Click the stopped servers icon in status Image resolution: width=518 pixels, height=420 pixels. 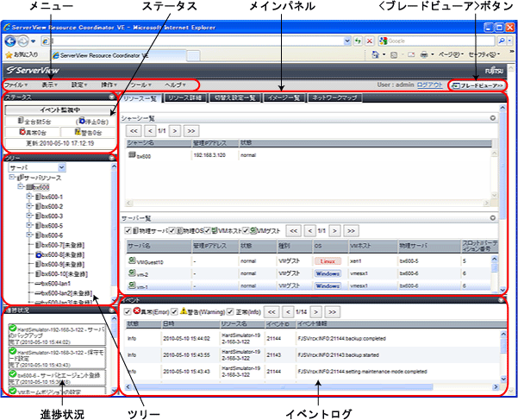coord(82,121)
